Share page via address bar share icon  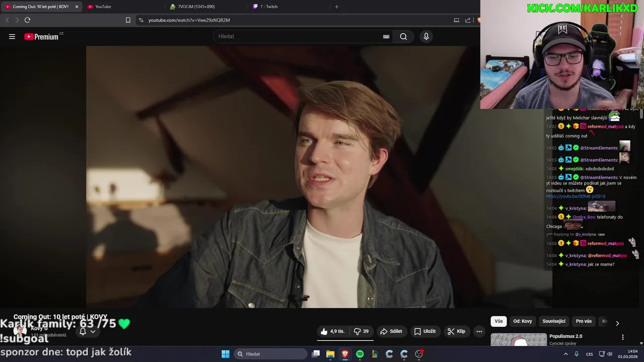pyautogui.click(x=468, y=20)
